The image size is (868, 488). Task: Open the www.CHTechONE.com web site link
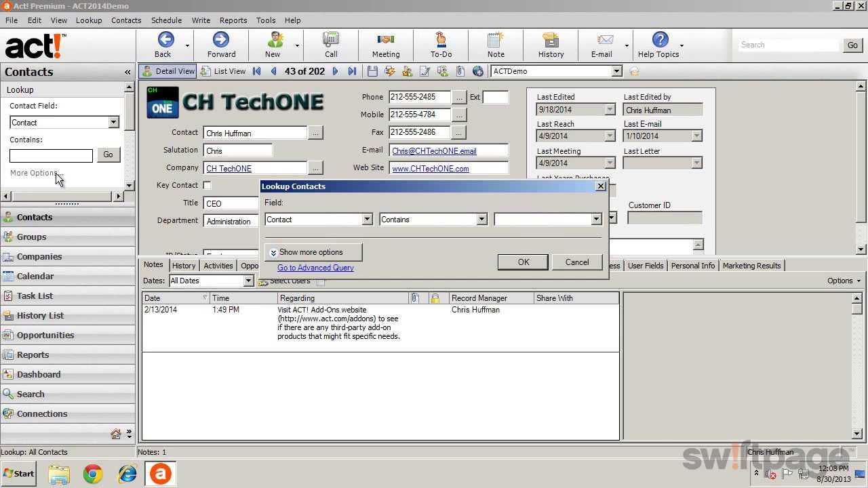coord(431,169)
